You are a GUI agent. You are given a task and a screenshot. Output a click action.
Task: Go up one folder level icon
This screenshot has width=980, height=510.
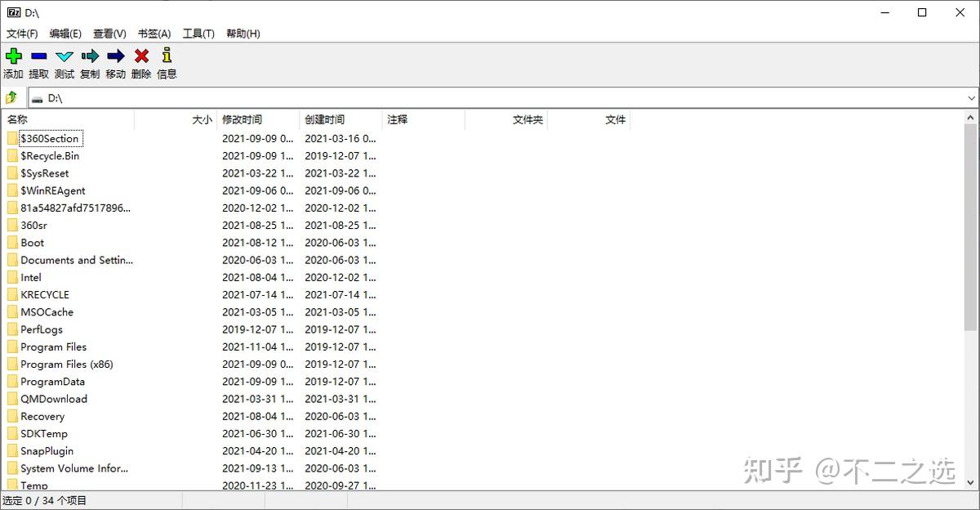pos(11,98)
